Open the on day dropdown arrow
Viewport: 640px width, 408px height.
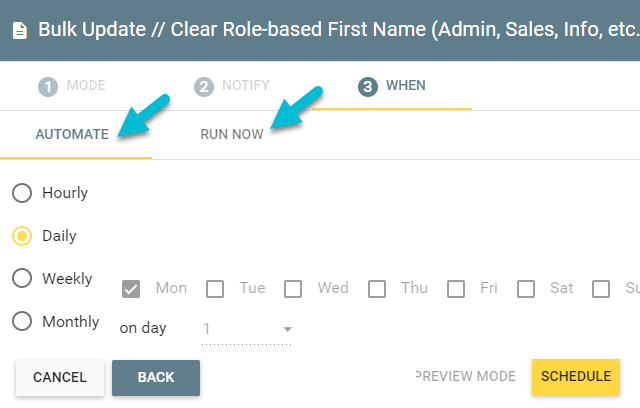pyautogui.click(x=288, y=329)
